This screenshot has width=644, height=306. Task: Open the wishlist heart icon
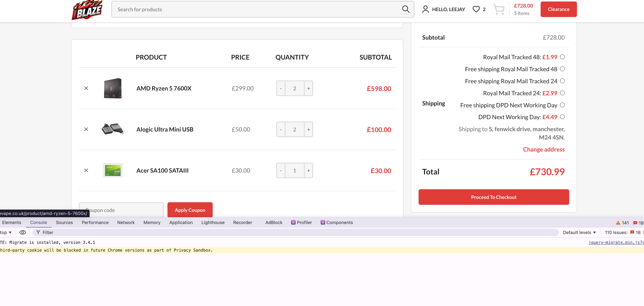pos(476,9)
